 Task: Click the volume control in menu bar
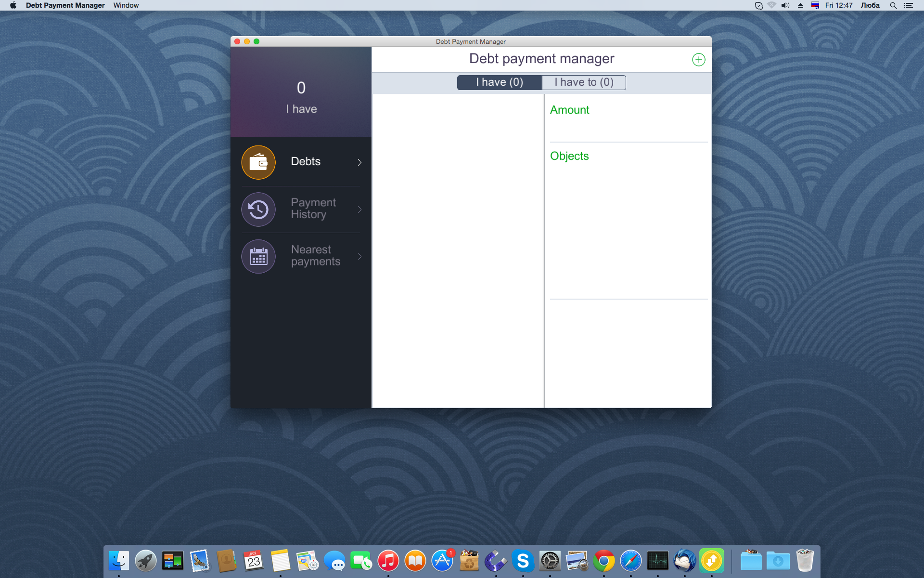[785, 5]
